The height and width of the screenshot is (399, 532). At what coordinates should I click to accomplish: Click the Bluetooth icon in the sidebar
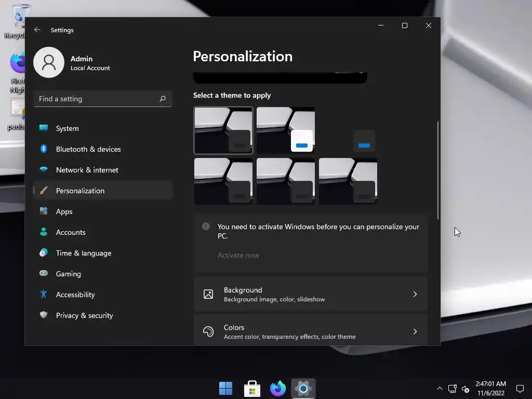click(44, 149)
